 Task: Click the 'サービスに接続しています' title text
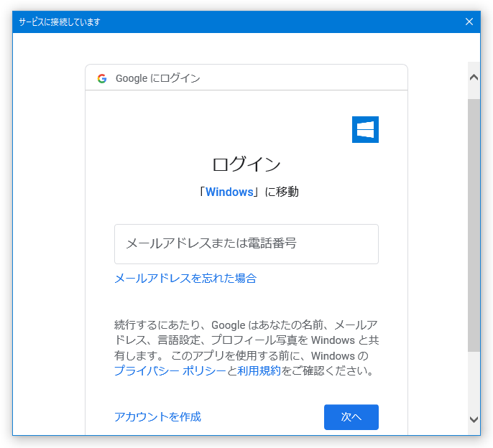click(x=60, y=22)
